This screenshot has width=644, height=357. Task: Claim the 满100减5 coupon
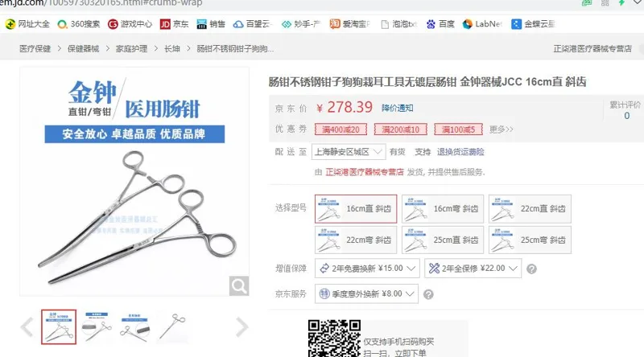[x=458, y=129]
